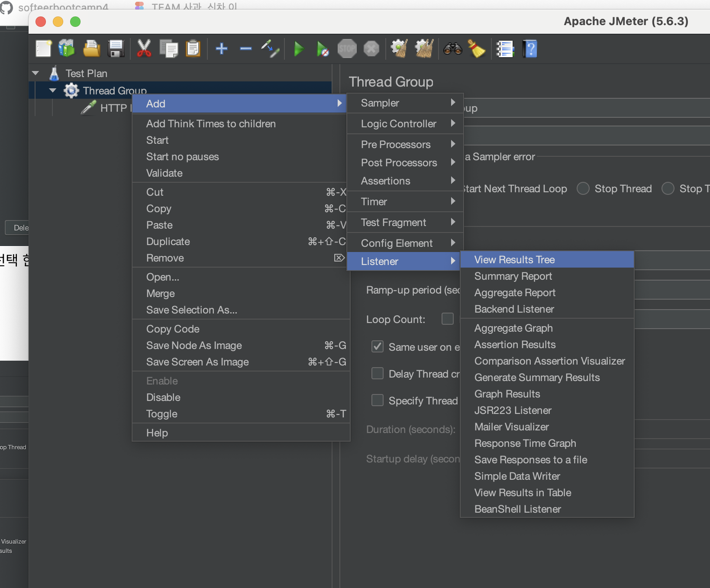The width and height of the screenshot is (710, 588).
Task: Select Duplicate in context menu
Action: 241,241
